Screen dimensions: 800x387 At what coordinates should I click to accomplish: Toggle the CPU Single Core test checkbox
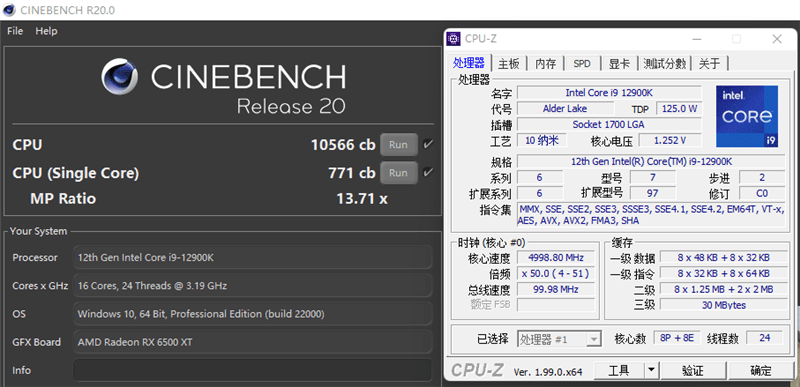click(428, 172)
